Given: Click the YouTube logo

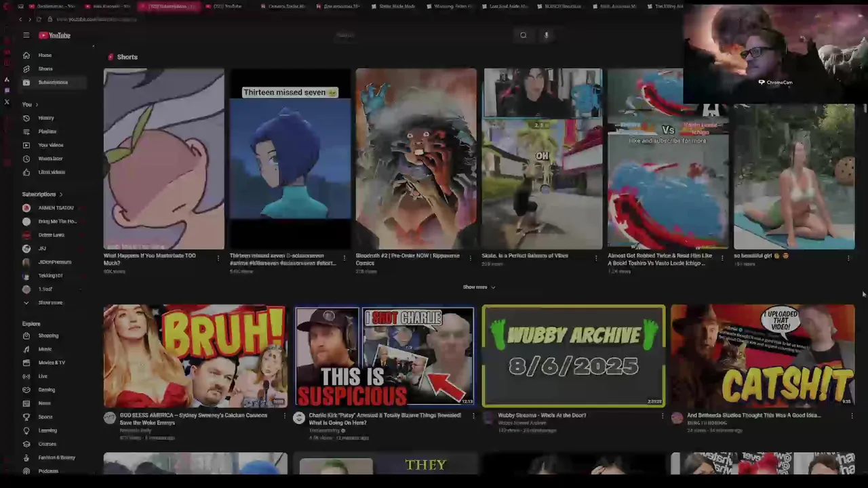Looking at the screenshot, I should [54, 35].
